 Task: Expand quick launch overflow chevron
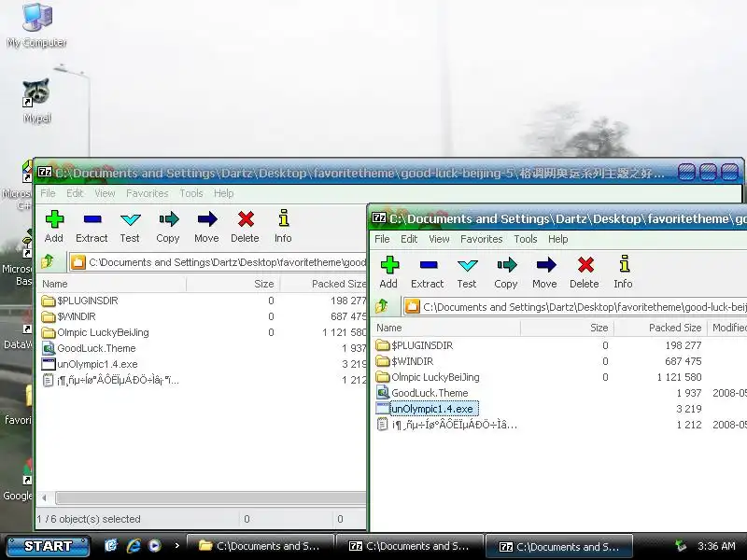[x=177, y=546]
